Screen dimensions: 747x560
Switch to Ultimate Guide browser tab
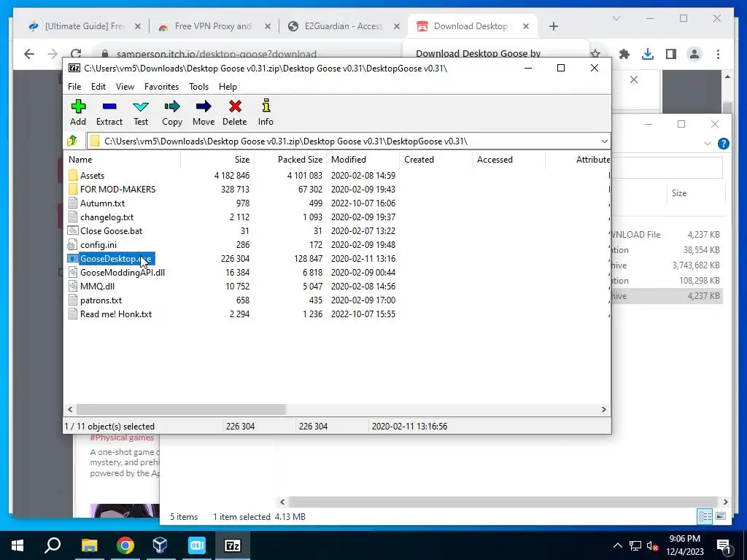coord(85,26)
